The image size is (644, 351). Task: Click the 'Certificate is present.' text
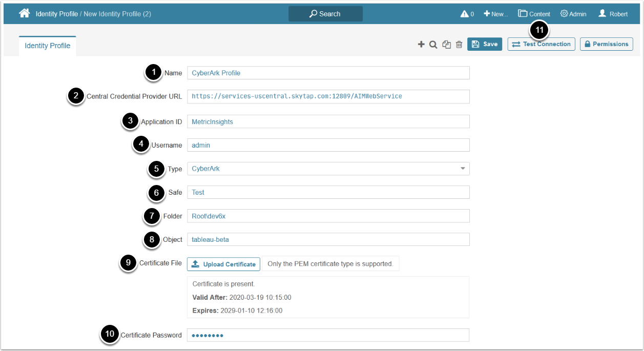[223, 284]
